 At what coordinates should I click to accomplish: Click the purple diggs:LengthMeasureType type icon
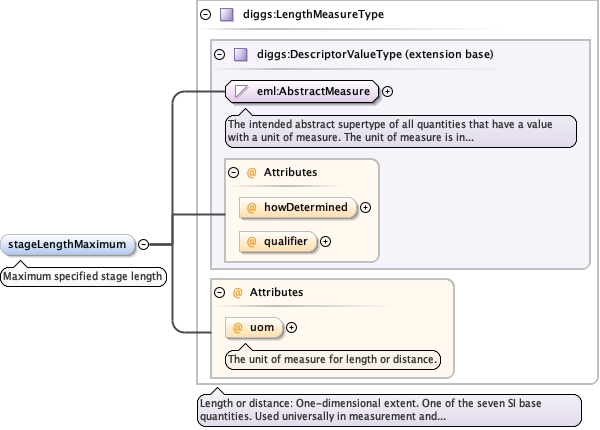[227, 15]
